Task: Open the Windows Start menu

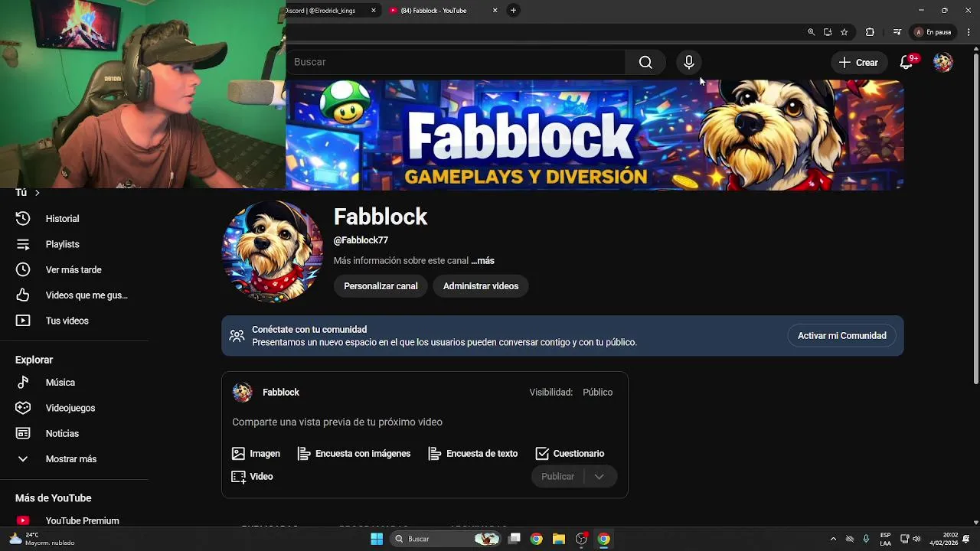Action: tap(377, 539)
